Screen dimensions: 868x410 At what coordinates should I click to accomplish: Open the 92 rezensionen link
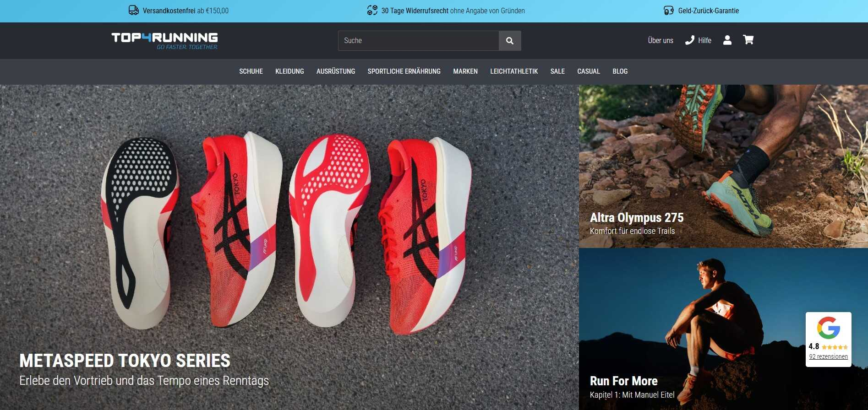(x=828, y=356)
